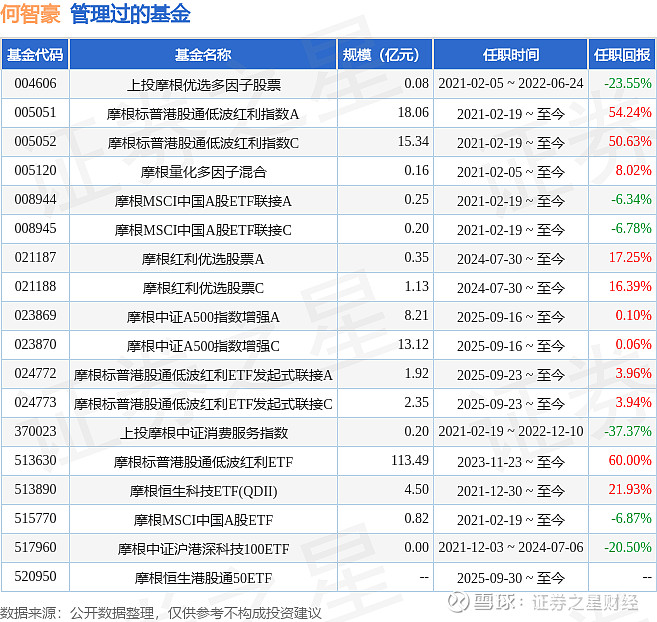Click the 任职回报 column header

click(622, 54)
